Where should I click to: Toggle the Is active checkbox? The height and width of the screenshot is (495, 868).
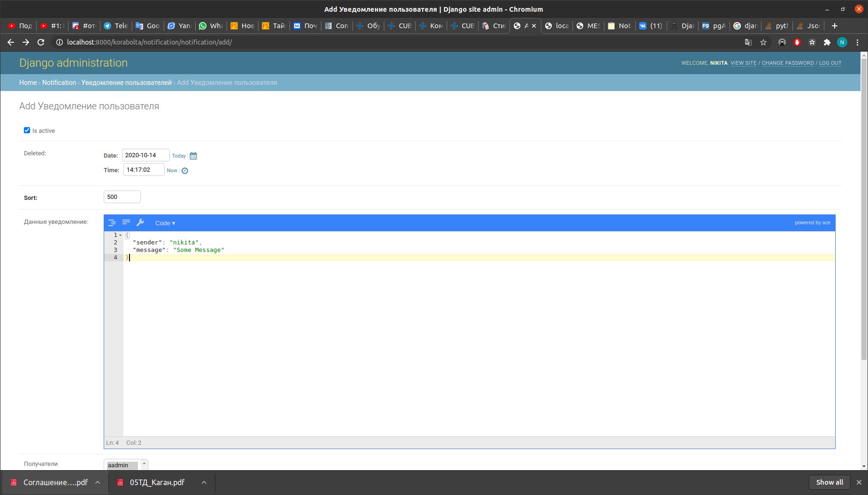pyautogui.click(x=27, y=130)
